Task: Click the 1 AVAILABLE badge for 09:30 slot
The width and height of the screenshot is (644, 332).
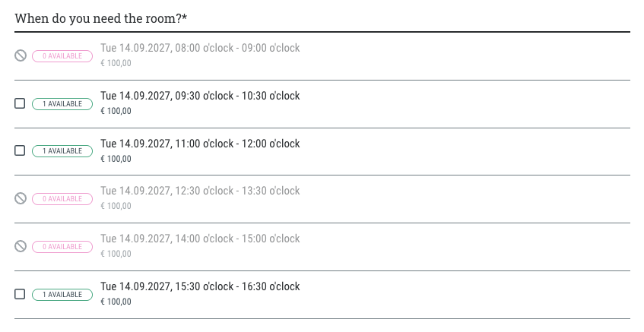Action: click(x=62, y=103)
